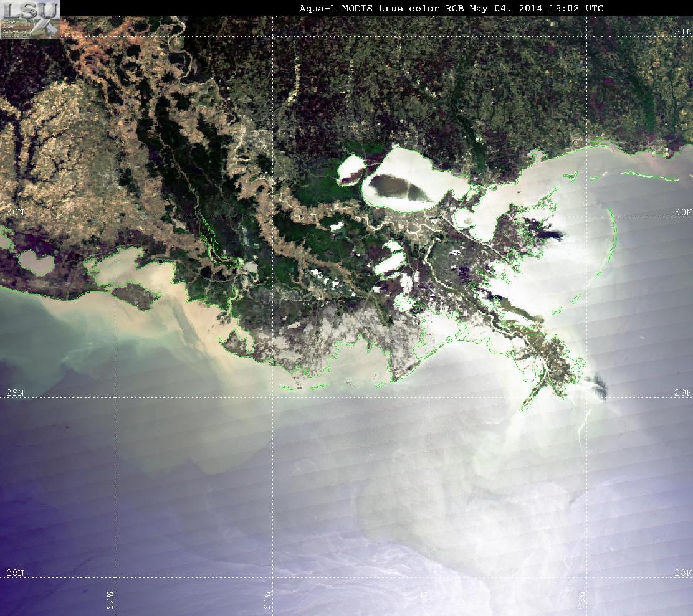
Task: Click the 30N latitude label on right edge
Action: 682,212
